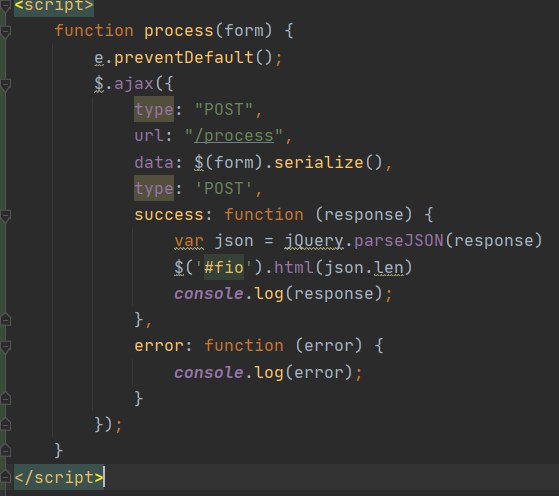Click the 'var' keyword with warning underline

[x=189, y=241]
